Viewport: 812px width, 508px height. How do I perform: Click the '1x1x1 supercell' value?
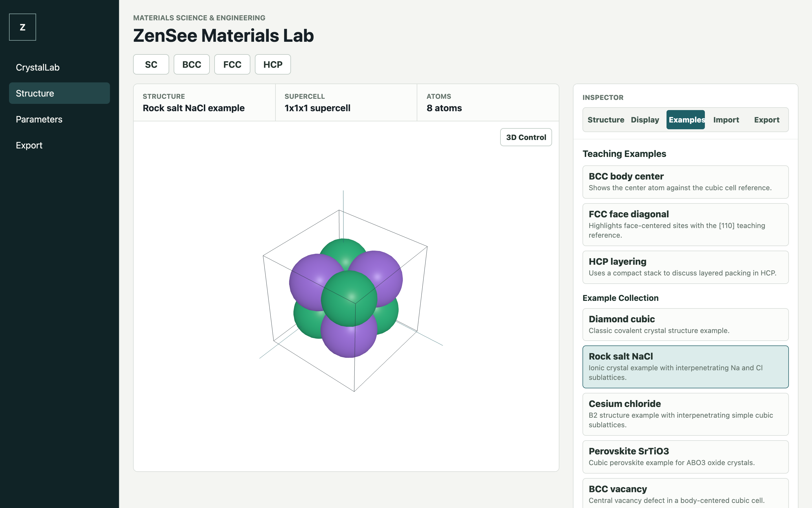pos(317,108)
